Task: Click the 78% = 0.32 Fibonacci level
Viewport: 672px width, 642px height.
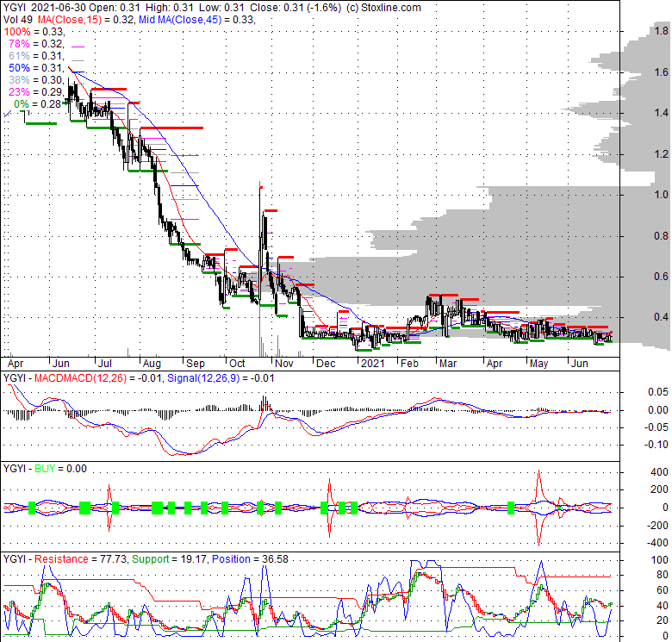Action: click(36, 44)
